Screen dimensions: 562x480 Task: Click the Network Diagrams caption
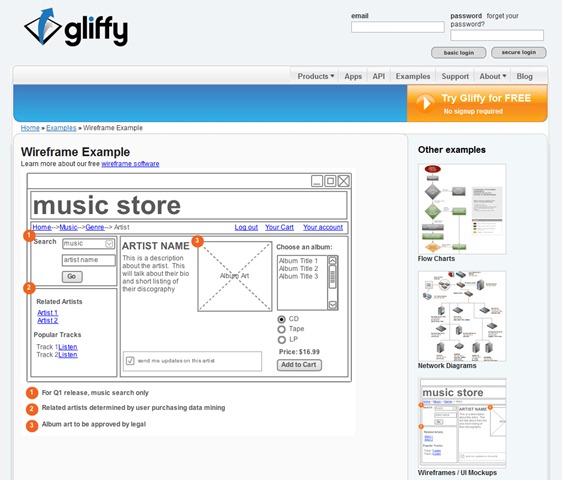coord(447,366)
